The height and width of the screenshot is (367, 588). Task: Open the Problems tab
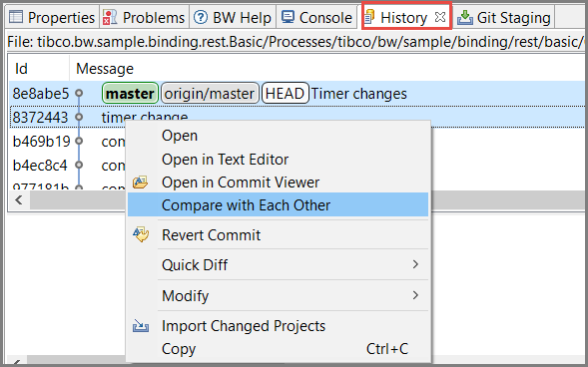[x=145, y=18]
